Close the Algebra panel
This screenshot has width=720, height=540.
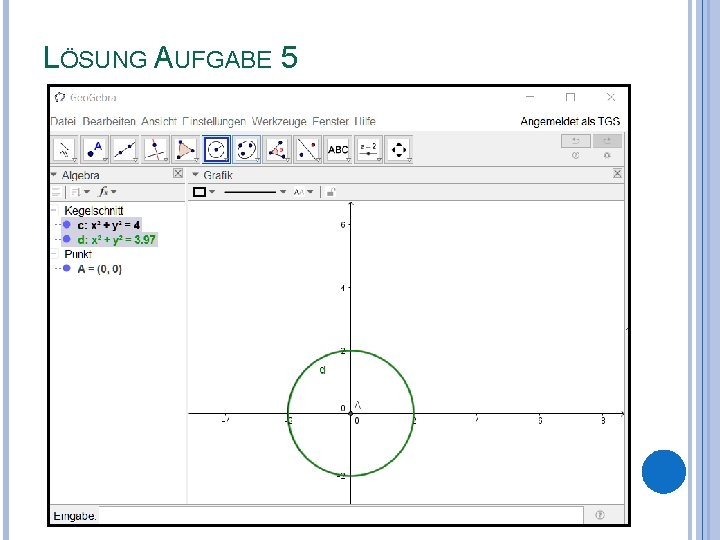click(x=178, y=173)
